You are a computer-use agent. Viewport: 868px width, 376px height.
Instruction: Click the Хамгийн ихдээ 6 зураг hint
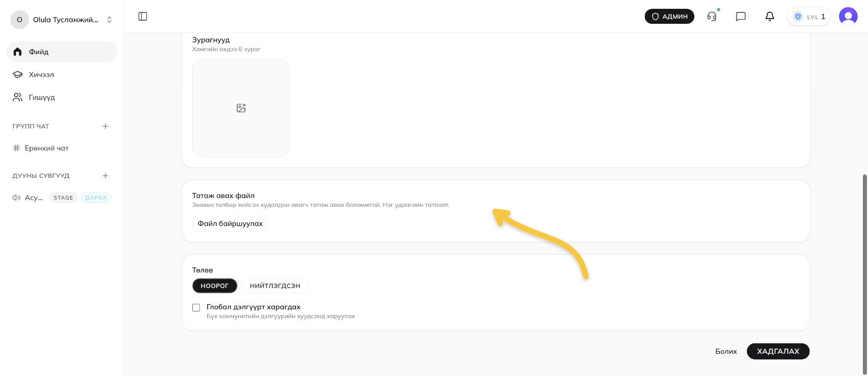tap(226, 49)
